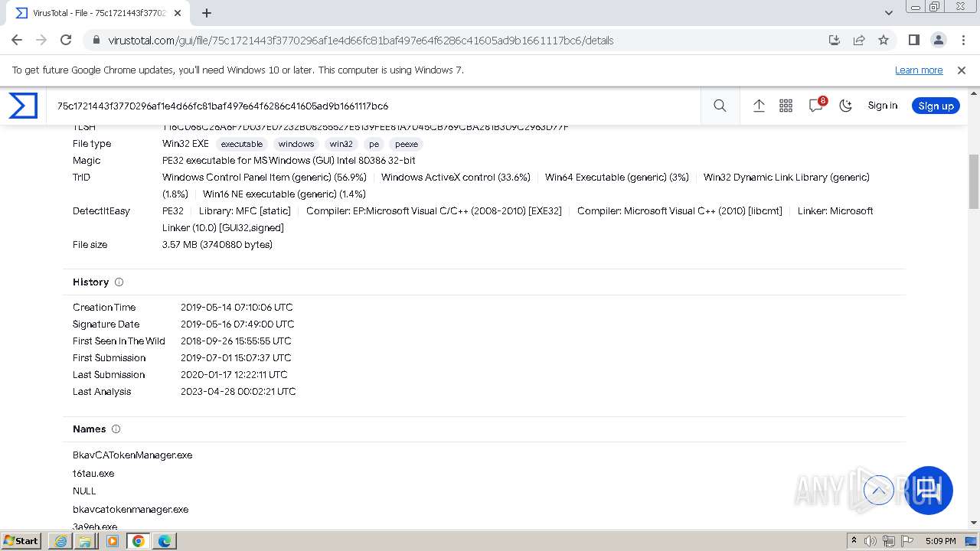The image size is (980, 551).
Task: Close the VirusTotal tab
Action: [x=179, y=13]
